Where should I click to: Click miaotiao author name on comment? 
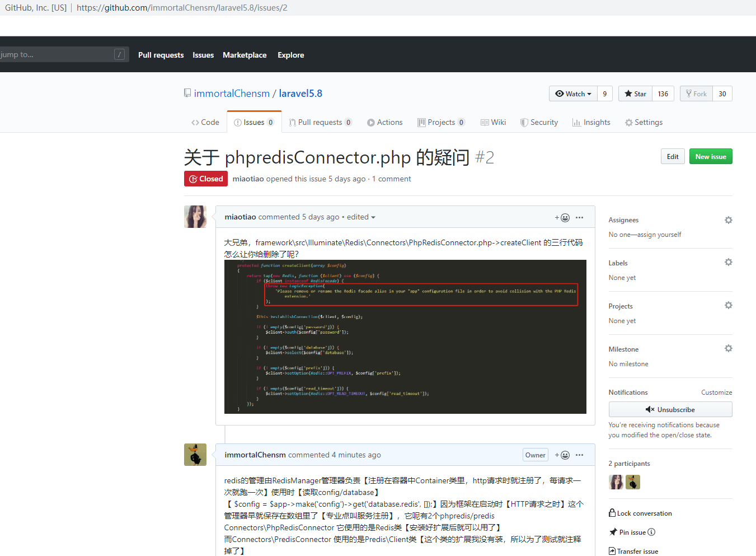(x=240, y=217)
